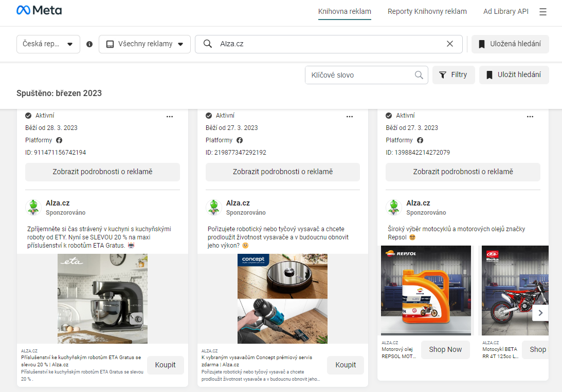Click next arrow on Repsol carousel
This screenshot has height=392, width=562.
point(540,312)
